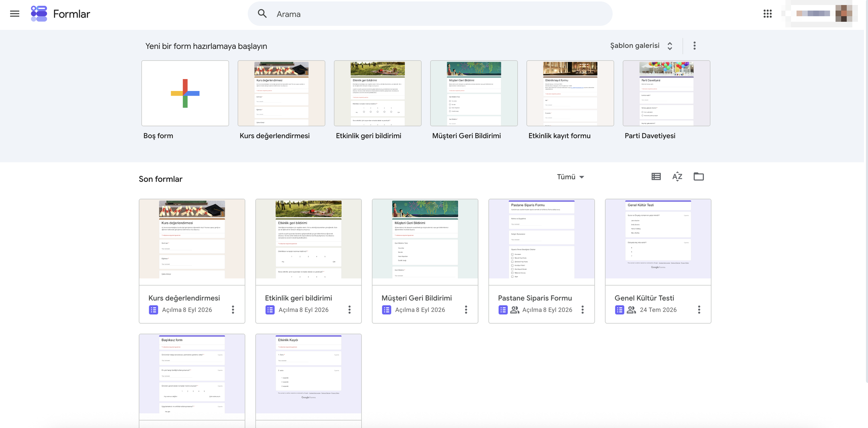Open template section more options menu
The width and height of the screenshot is (868, 428).
pos(694,46)
